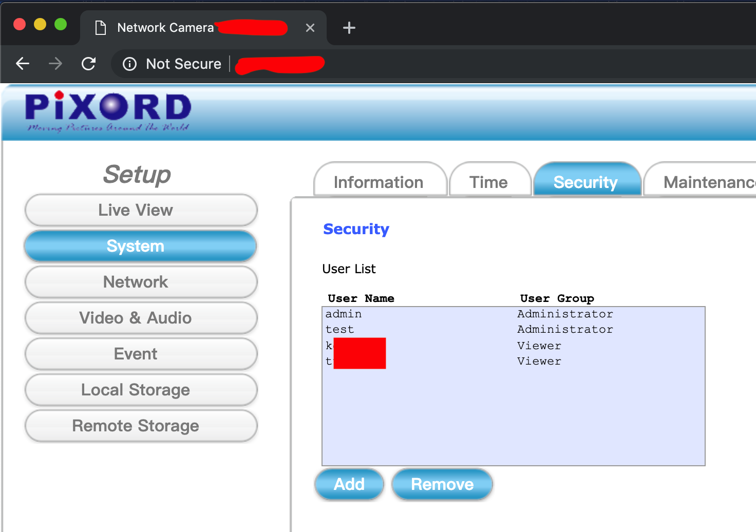The width and height of the screenshot is (756, 532).
Task: Click the User List label
Action: pyautogui.click(x=349, y=269)
